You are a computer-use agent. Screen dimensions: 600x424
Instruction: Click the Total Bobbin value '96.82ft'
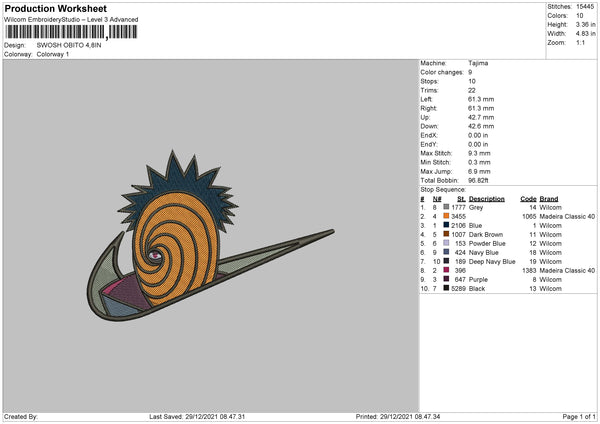478,180
